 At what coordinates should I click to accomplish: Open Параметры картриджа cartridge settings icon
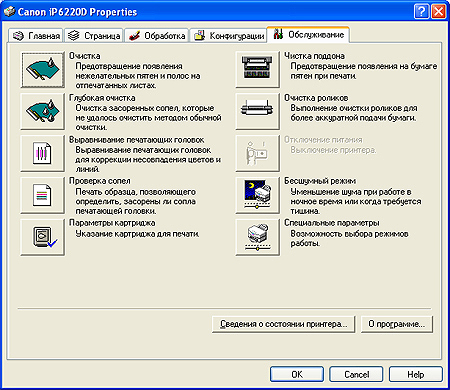[x=43, y=237]
